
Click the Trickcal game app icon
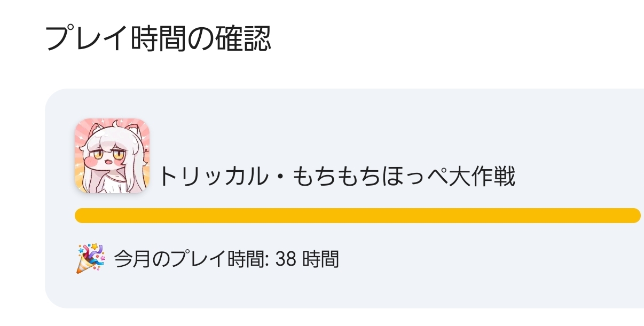tap(112, 155)
